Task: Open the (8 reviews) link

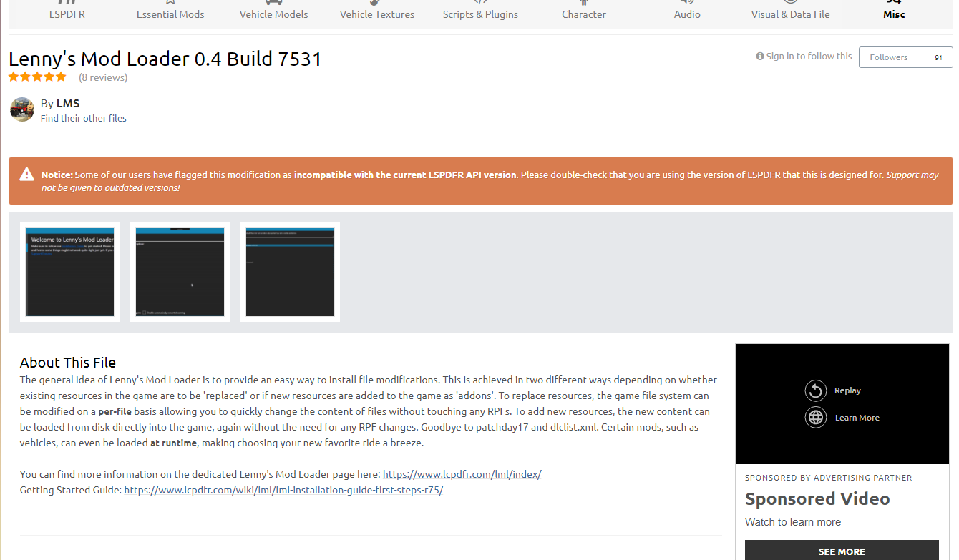Action: tap(103, 77)
